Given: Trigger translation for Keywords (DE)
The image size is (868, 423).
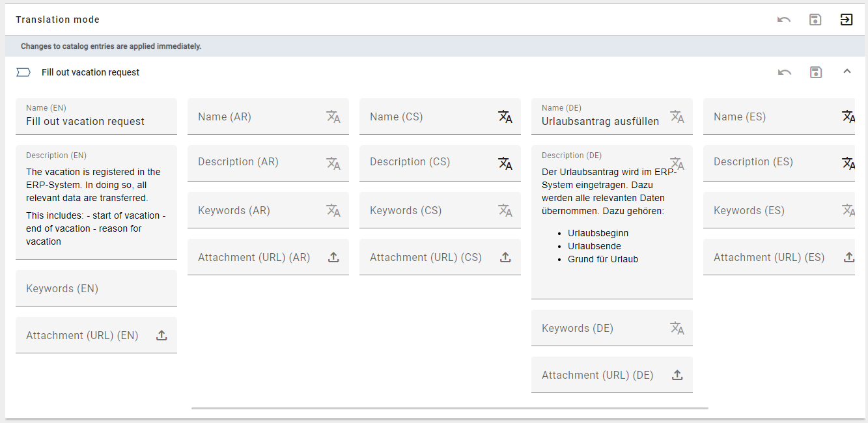Looking at the screenshot, I should click(x=677, y=328).
